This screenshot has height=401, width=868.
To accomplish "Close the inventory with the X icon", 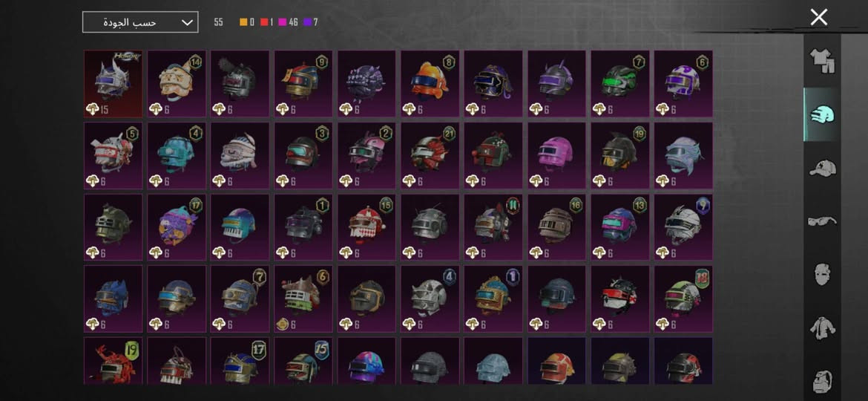I will (x=819, y=17).
